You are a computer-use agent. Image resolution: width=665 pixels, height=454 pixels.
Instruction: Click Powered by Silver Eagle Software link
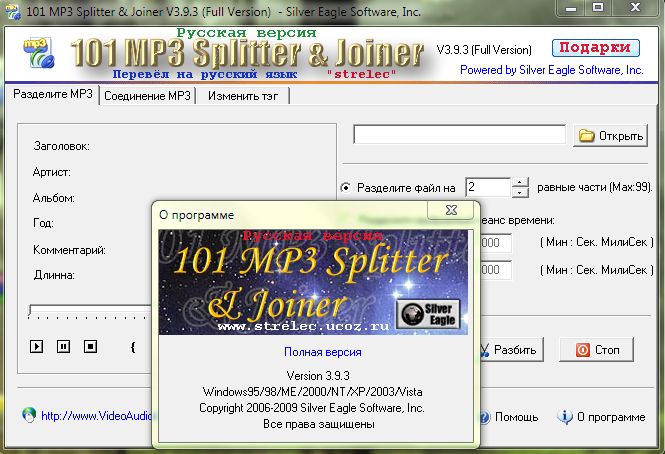551,70
